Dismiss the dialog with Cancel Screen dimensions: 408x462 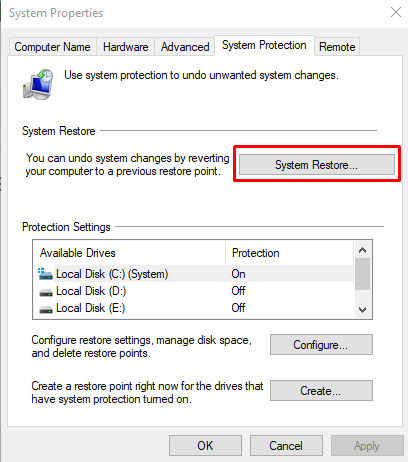tap(286, 445)
